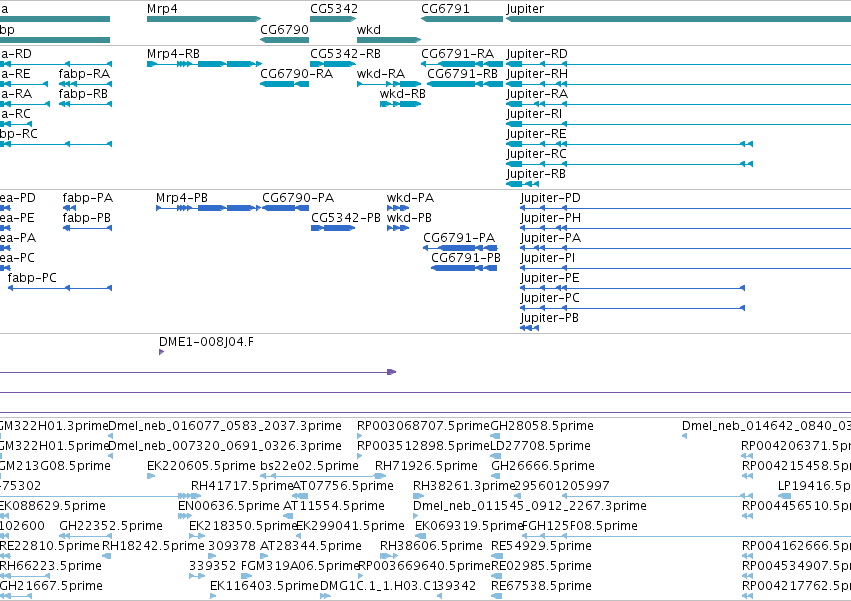Select EST EK299041.5prime
This screenshot has height=601, width=851.
(350, 527)
